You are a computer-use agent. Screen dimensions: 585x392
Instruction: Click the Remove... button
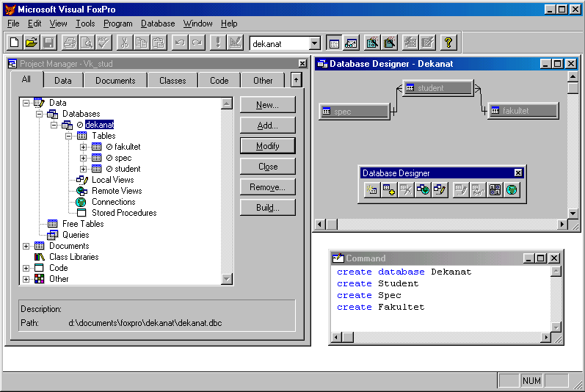267,187
